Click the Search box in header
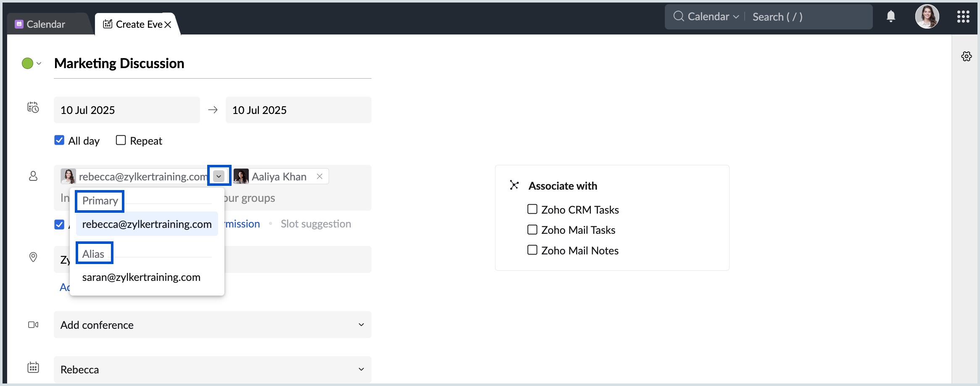This screenshot has height=386, width=980. [809, 17]
